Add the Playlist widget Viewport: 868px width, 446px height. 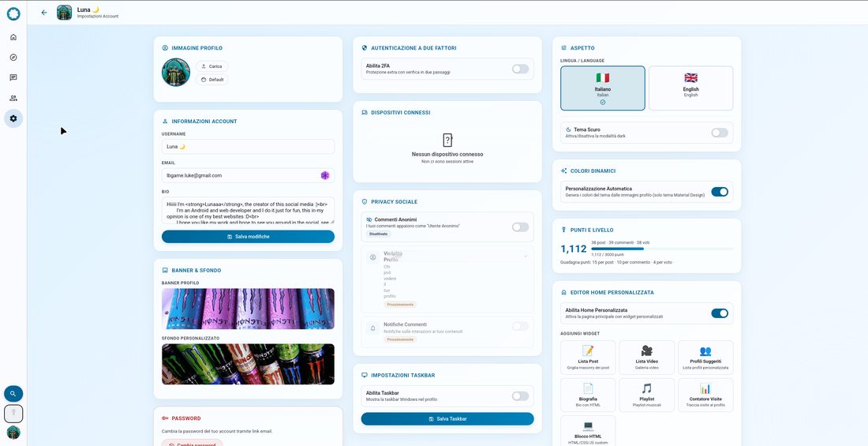[x=646, y=395]
